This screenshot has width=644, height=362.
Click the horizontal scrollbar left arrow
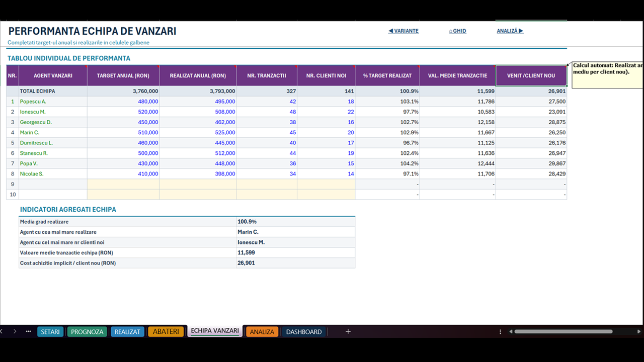[x=511, y=332]
